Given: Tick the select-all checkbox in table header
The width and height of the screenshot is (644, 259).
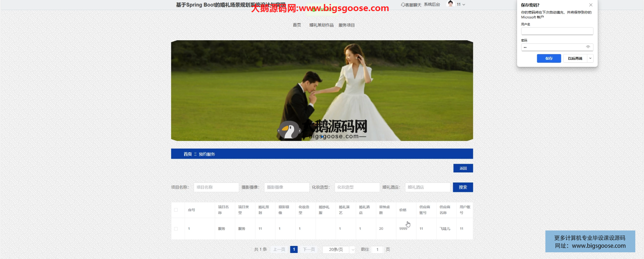Looking at the screenshot, I should pyautogui.click(x=176, y=210).
